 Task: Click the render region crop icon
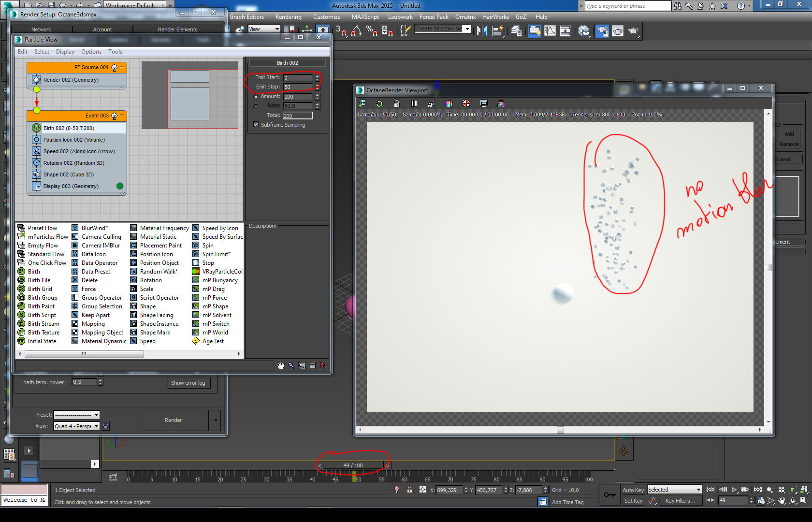click(501, 103)
